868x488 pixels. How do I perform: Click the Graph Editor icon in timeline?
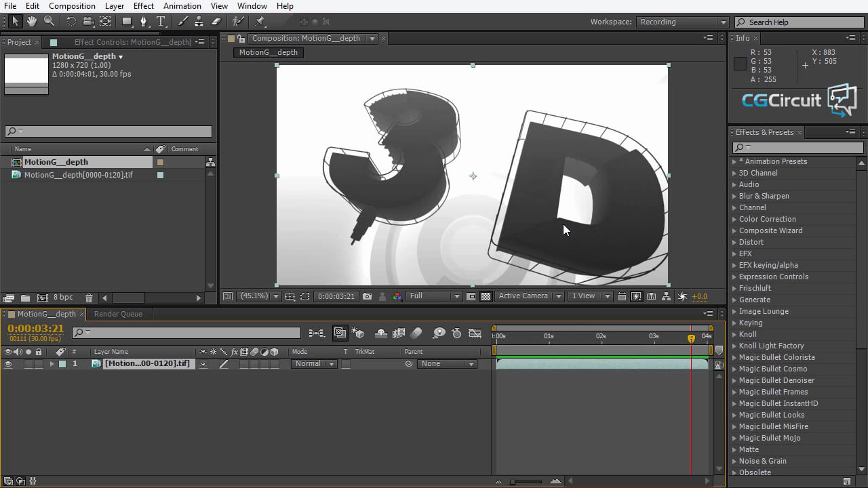point(475,333)
